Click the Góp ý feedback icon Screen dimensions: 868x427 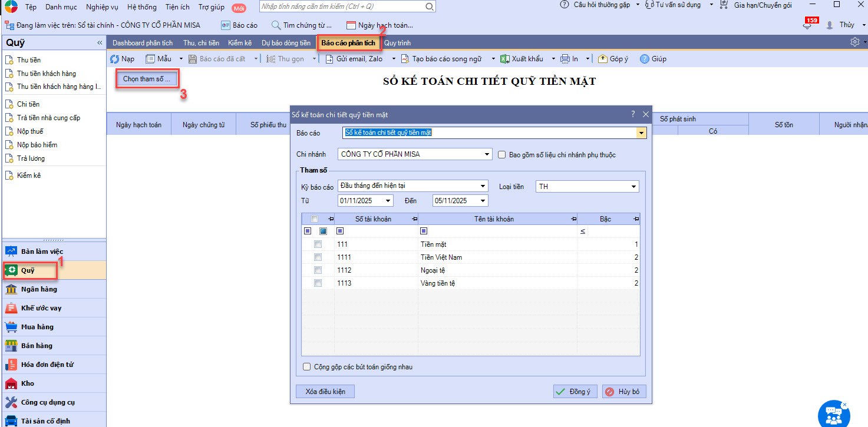pyautogui.click(x=603, y=59)
